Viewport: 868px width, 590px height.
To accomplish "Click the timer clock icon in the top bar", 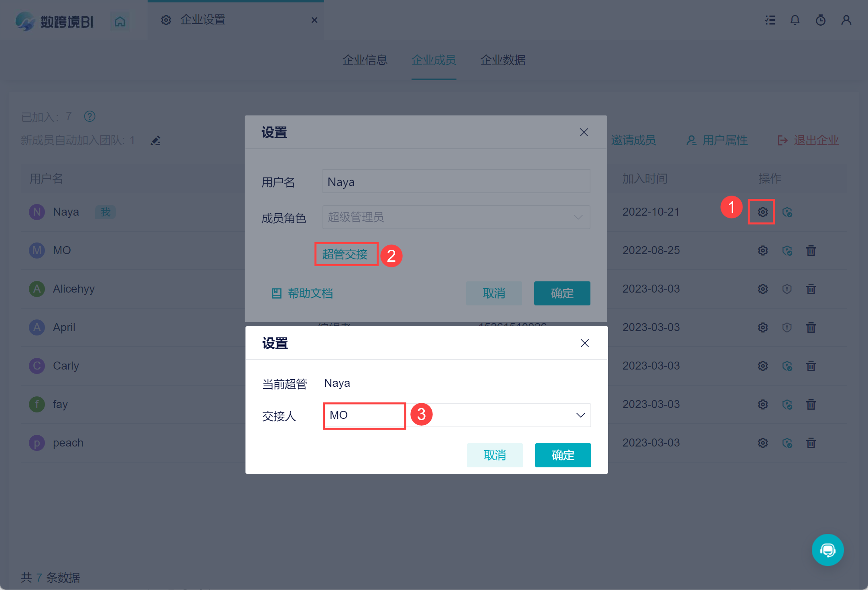I will 820,20.
